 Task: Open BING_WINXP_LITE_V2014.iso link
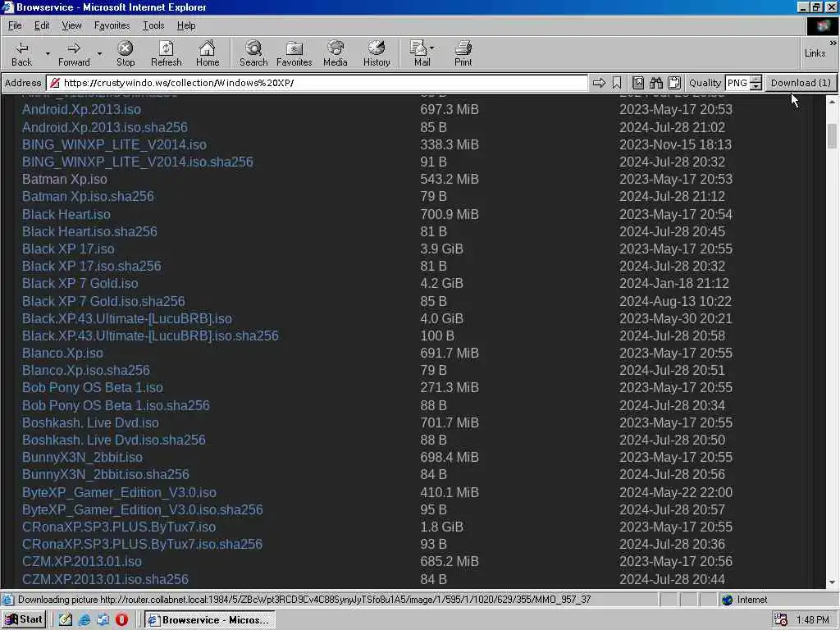(114, 144)
